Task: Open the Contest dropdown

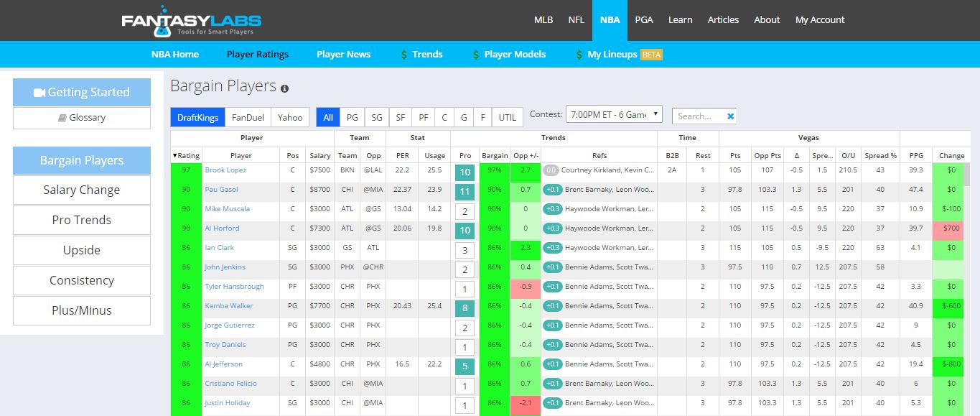Action: pyautogui.click(x=613, y=114)
